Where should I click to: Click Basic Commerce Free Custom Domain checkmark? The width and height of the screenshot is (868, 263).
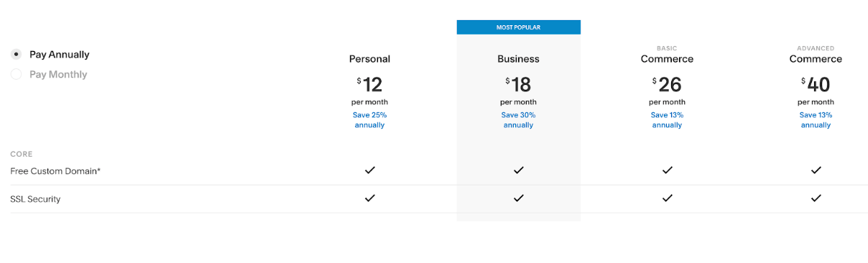pyautogui.click(x=667, y=170)
